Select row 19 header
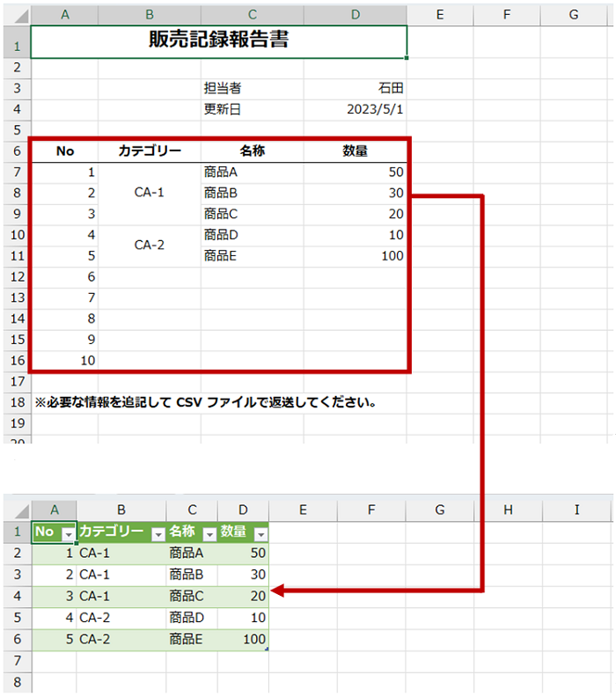This screenshot has height=697, width=616. click(17, 423)
